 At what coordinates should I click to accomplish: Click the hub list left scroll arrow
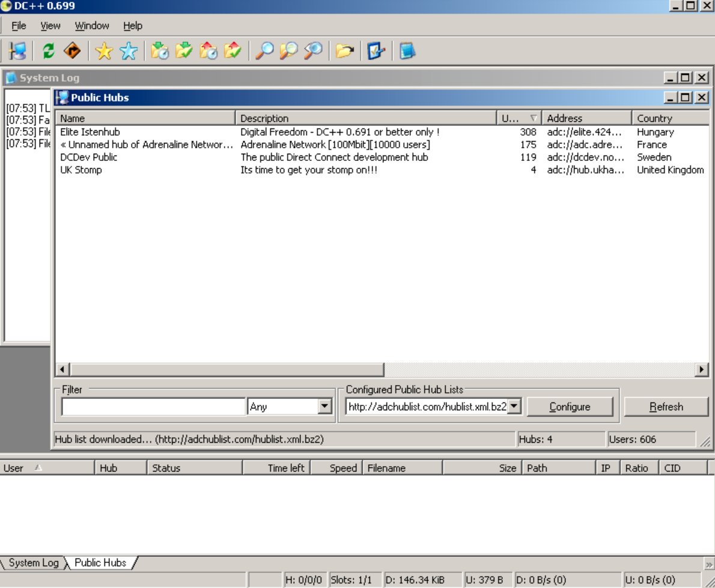click(63, 369)
